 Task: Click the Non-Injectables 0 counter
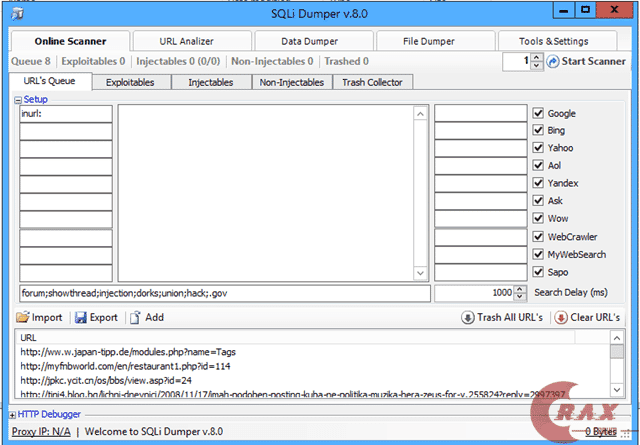pyautogui.click(x=272, y=62)
